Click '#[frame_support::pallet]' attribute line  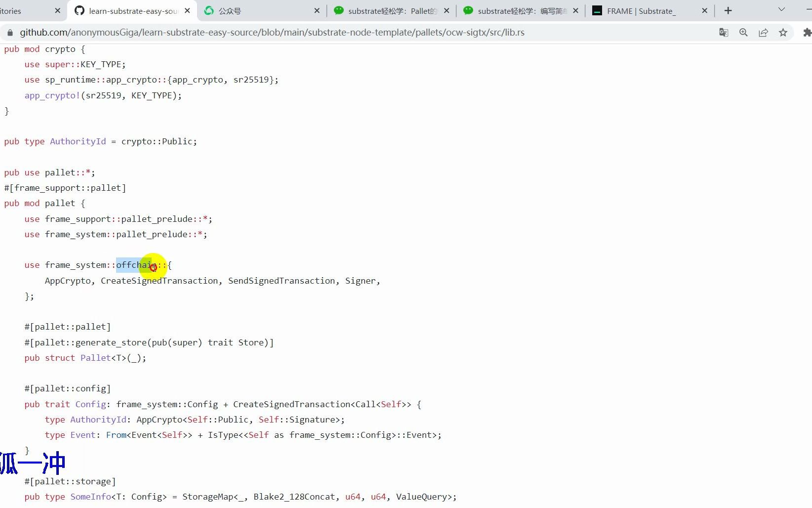point(65,188)
